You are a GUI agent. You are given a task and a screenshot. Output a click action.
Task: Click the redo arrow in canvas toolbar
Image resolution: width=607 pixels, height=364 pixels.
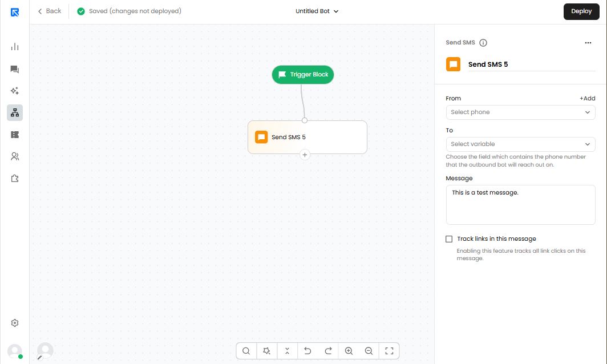click(328, 351)
